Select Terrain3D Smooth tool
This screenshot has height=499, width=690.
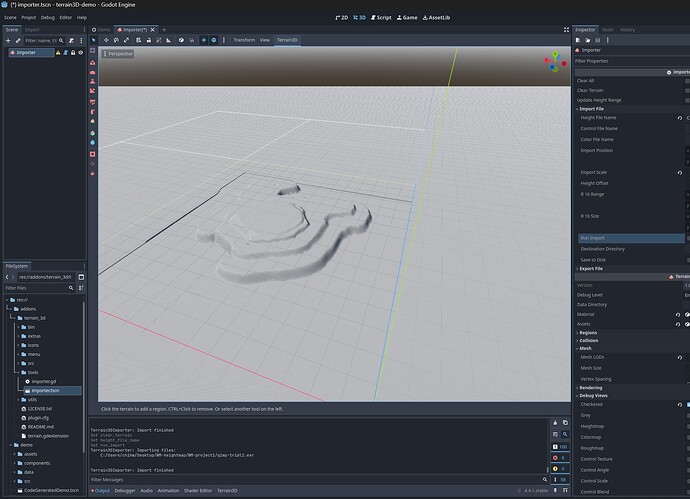(x=92, y=72)
